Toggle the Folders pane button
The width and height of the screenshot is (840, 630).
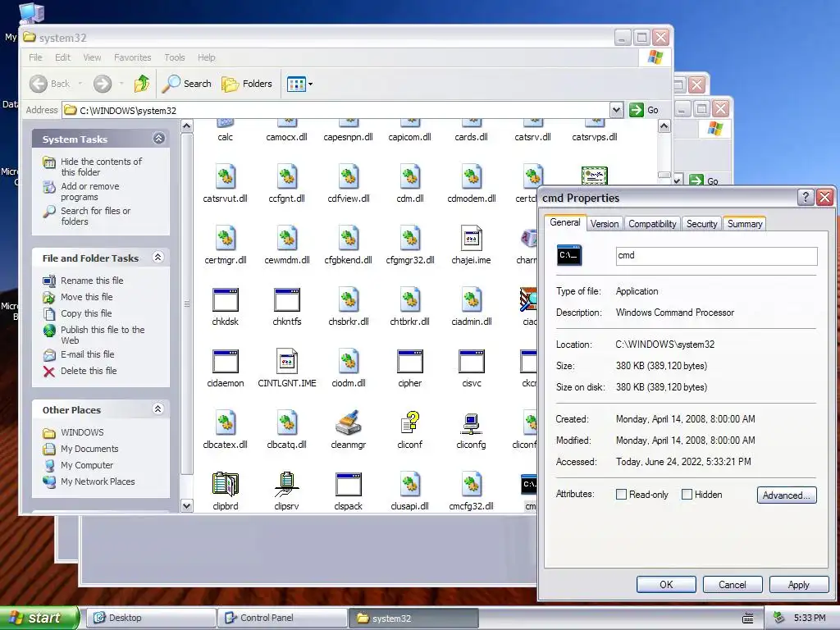click(x=247, y=84)
